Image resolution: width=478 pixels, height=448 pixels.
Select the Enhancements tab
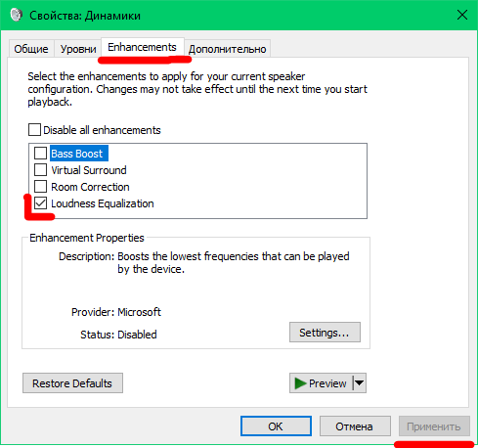[143, 48]
